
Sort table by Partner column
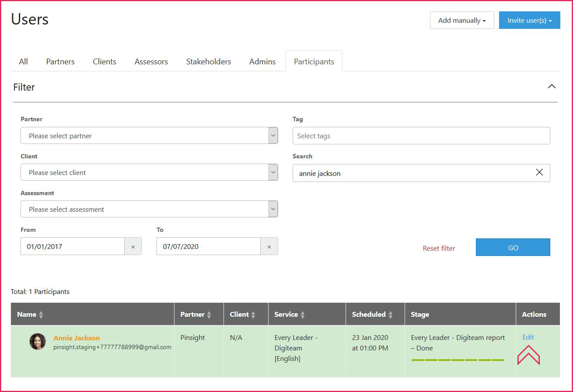click(209, 315)
